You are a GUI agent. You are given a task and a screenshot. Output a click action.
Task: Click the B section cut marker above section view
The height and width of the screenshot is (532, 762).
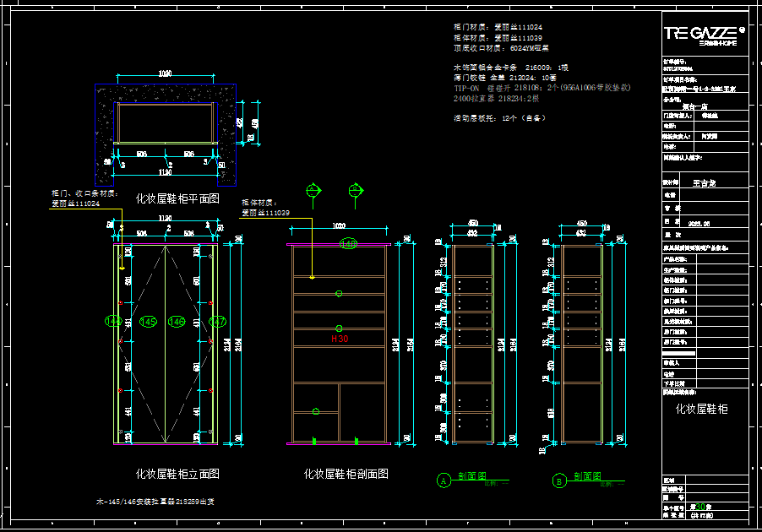[356, 191]
